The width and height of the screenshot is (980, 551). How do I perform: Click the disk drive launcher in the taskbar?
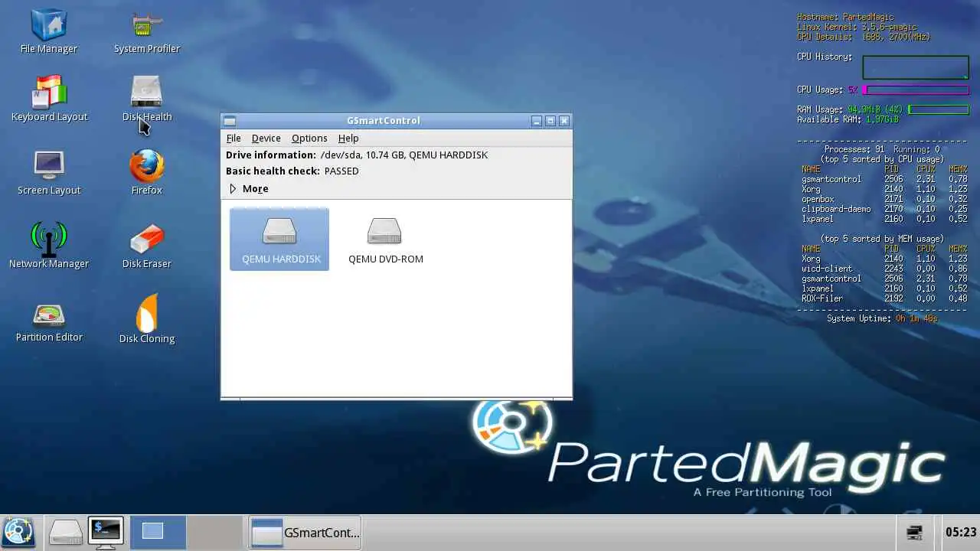(65, 532)
